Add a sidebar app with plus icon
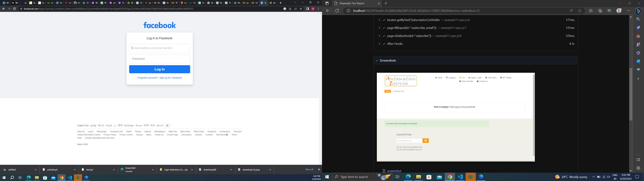Viewport: 644px width, 181px height. tap(638, 79)
